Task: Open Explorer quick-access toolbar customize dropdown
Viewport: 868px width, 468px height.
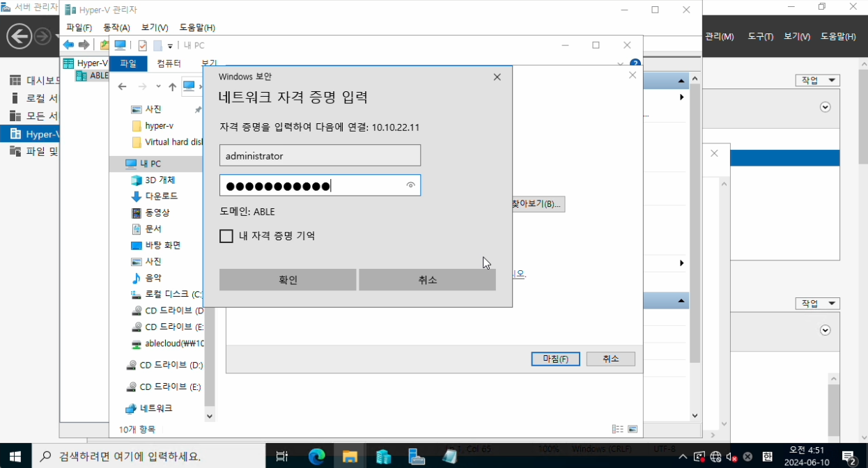Action: [170, 46]
